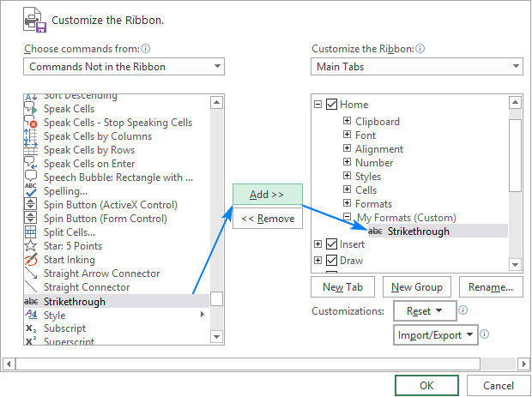The height and width of the screenshot is (397, 532).
Task: Click the Speak Cells command icon
Action: click(x=30, y=109)
